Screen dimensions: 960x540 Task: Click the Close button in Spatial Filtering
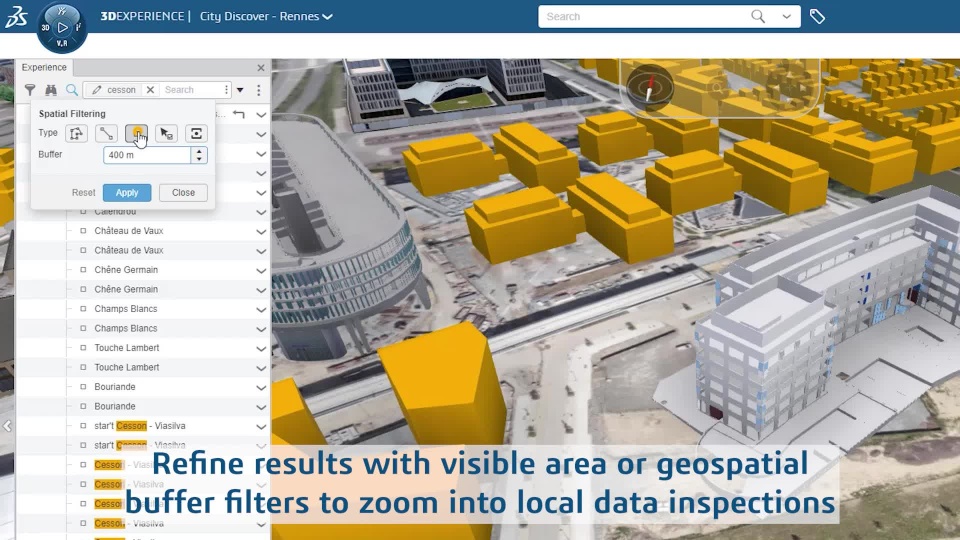pyautogui.click(x=183, y=193)
